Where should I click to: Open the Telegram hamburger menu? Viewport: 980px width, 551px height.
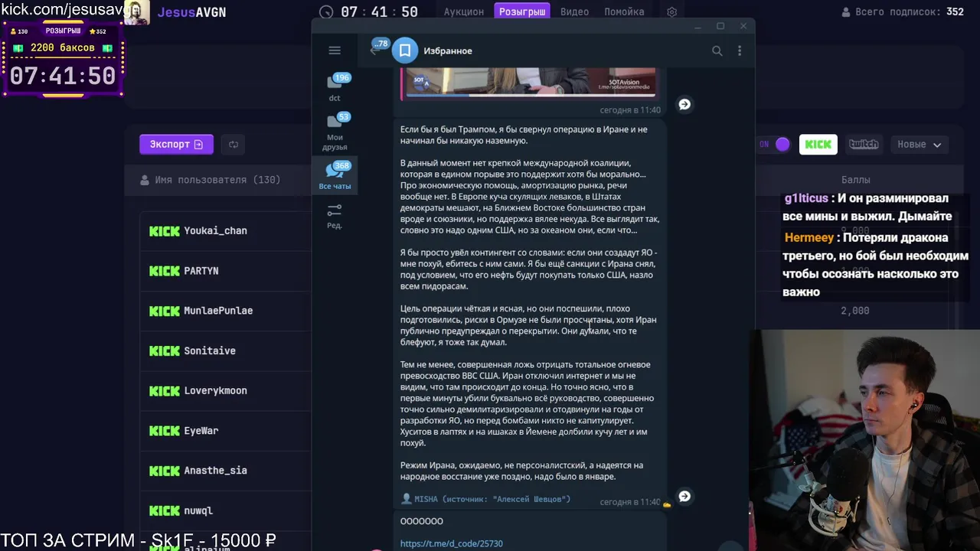point(335,51)
